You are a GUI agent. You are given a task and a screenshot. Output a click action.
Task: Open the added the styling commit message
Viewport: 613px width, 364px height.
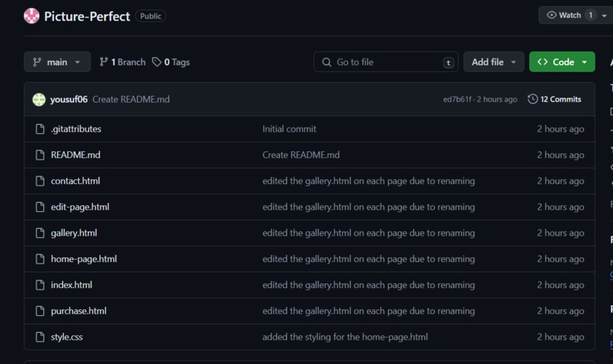click(x=345, y=337)
